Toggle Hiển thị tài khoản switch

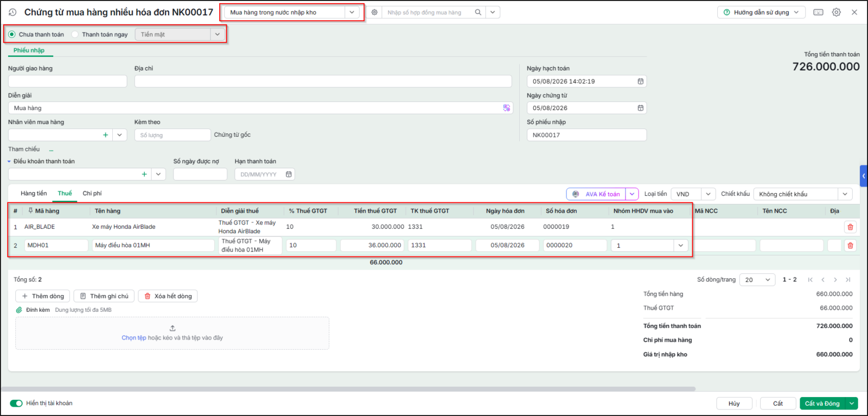(x=16, y=403)
